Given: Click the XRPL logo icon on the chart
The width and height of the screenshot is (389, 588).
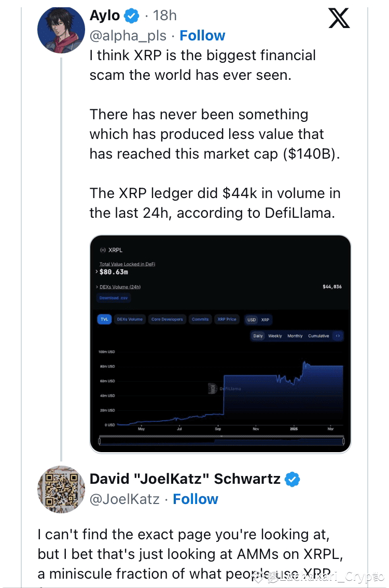Looking at the screenshot, I should [102, 249].
